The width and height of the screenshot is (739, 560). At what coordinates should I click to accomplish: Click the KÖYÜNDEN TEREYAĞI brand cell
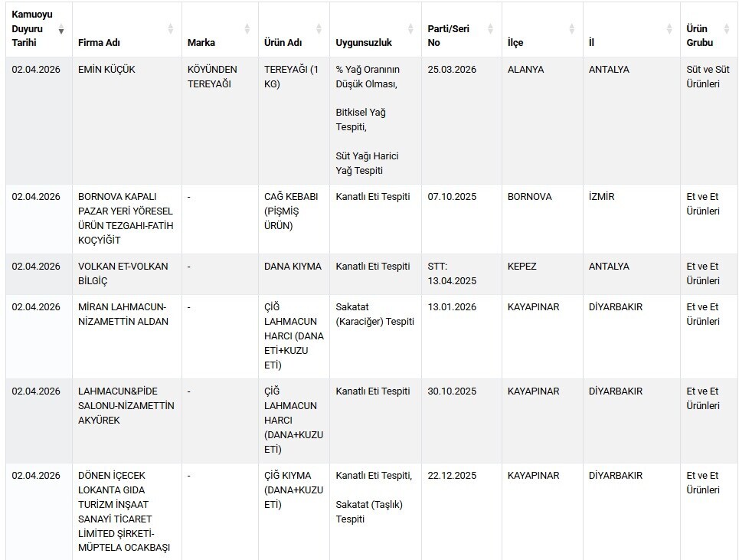[212, 77]
